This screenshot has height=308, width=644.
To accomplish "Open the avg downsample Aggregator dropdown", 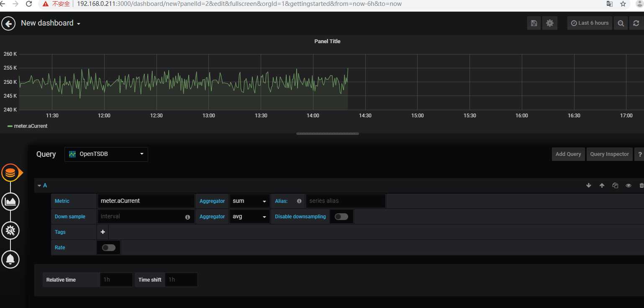I will [x=249, y=217].
